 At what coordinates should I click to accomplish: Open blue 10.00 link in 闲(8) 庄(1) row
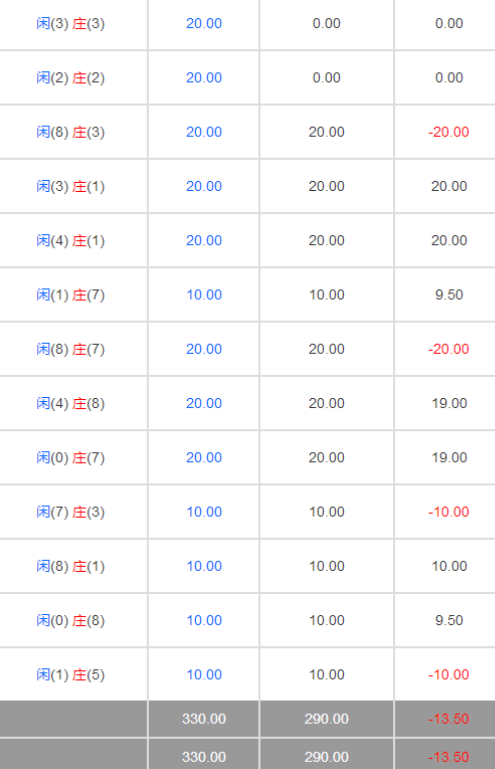[x=204, y=566]
